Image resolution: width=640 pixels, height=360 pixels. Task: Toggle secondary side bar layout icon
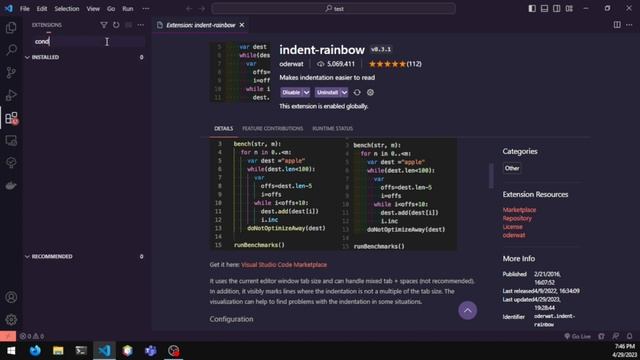click(x=556, y=9)
